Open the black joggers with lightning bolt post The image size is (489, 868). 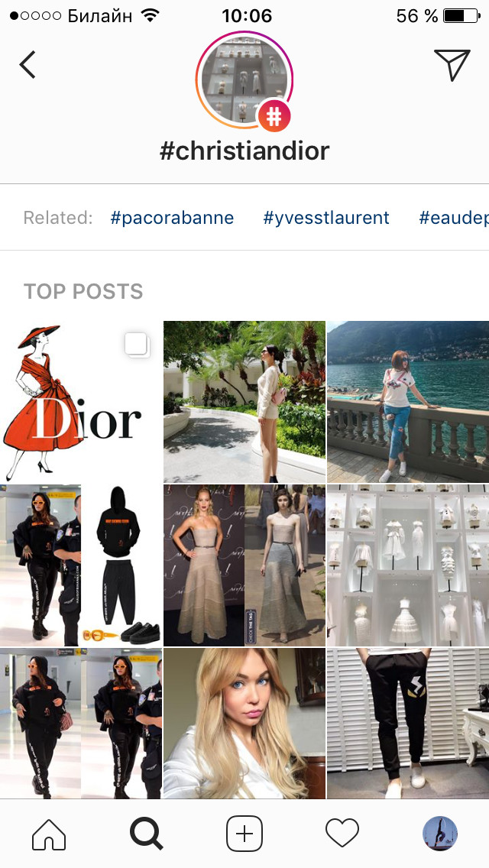pyautogui.click(x=408, y=724)
